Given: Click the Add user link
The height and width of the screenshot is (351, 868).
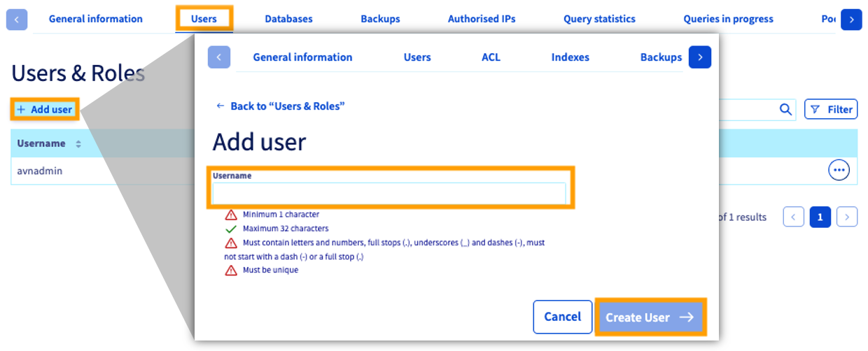Looking at the screenshot, I should tap(45, 110).
